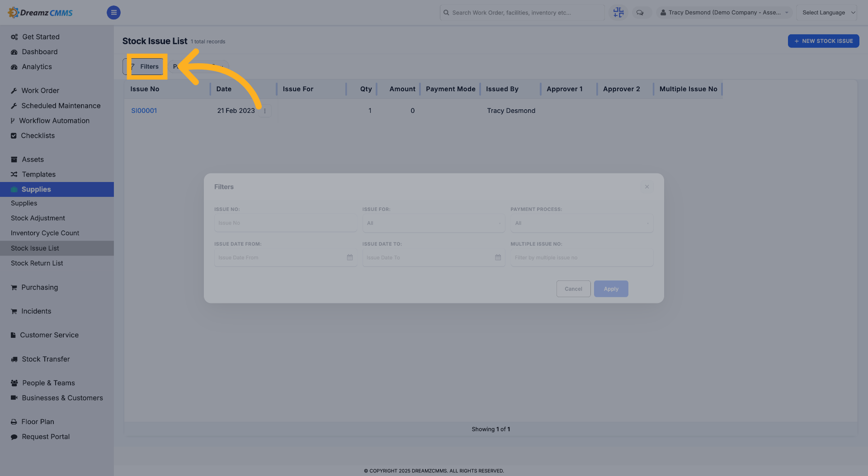Toggle the sidebar hamburger menu button

tap(113, 13)
